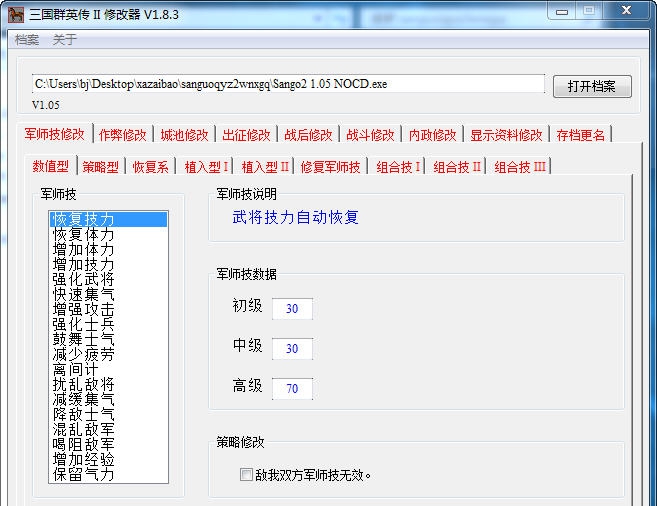
Task: Click the file path input field
Action: (x=288, y=84)
